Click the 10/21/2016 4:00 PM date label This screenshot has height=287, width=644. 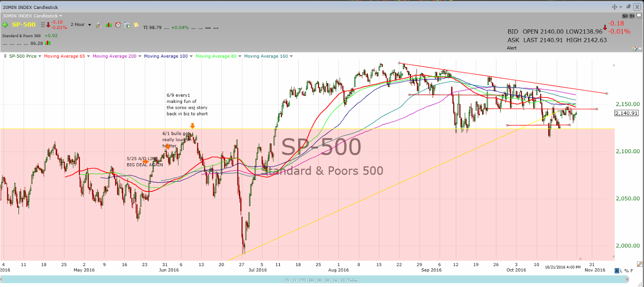click(563, 267)
